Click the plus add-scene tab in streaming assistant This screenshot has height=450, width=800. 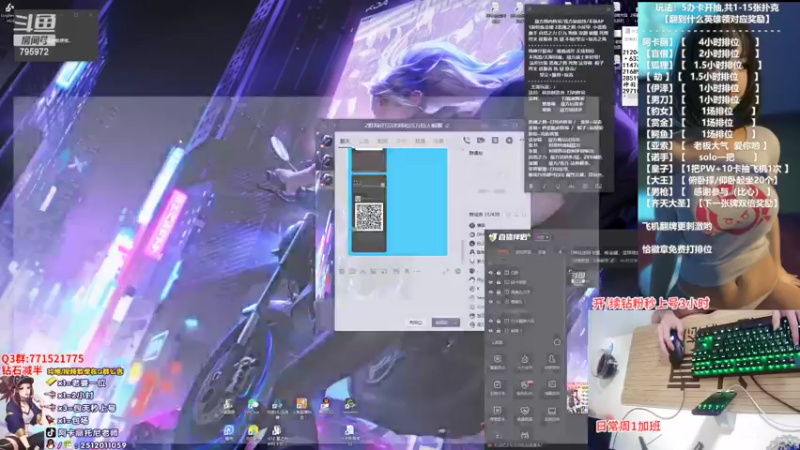[560, 252]
